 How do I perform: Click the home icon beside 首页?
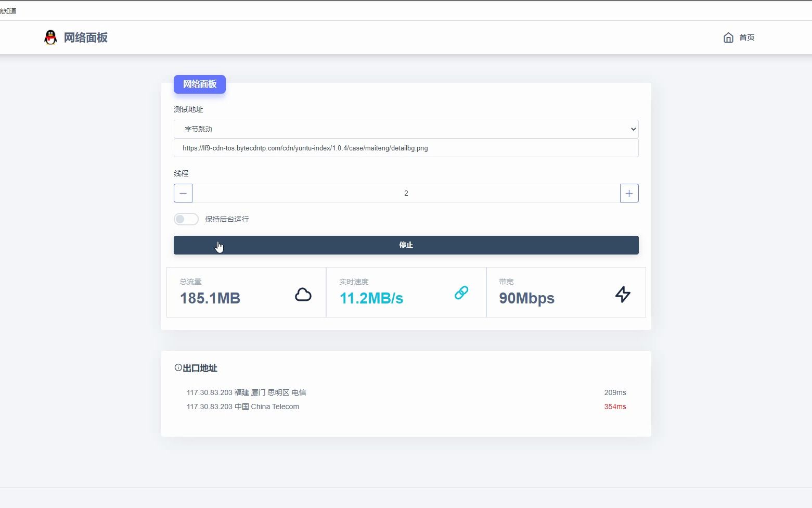pos(728,37)
